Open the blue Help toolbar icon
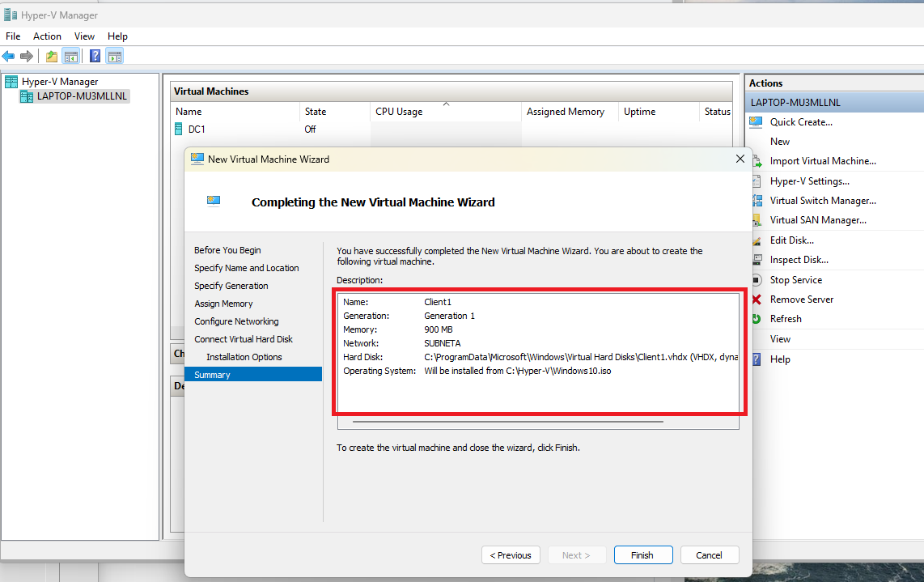This screenshot has width=924, height=582. [95, 57]
